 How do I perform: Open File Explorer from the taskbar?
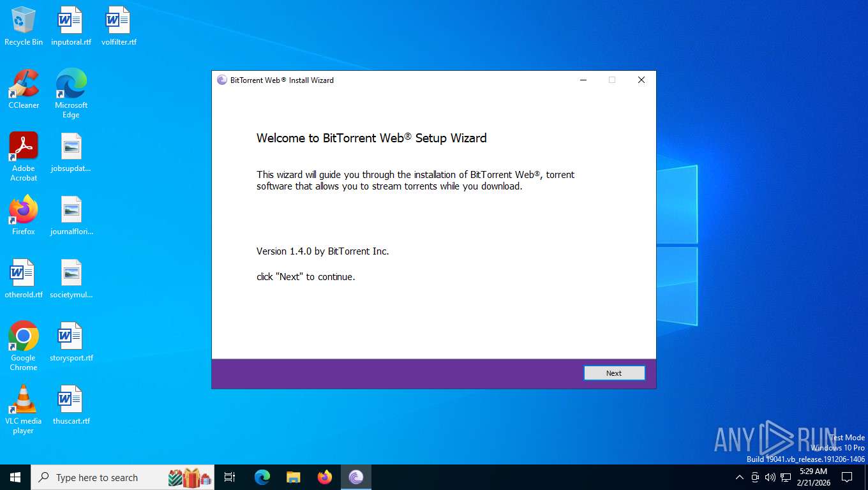tap(294, 477)
